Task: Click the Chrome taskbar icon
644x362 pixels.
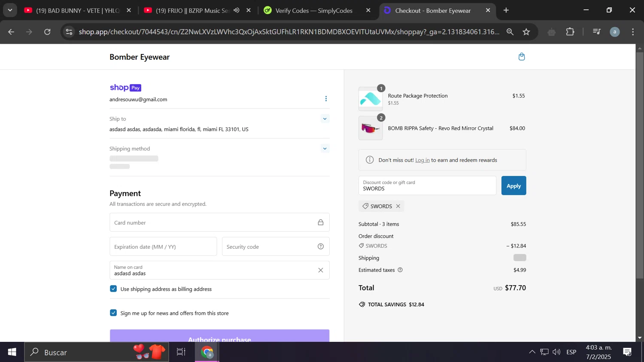Action: pos(207,352)
